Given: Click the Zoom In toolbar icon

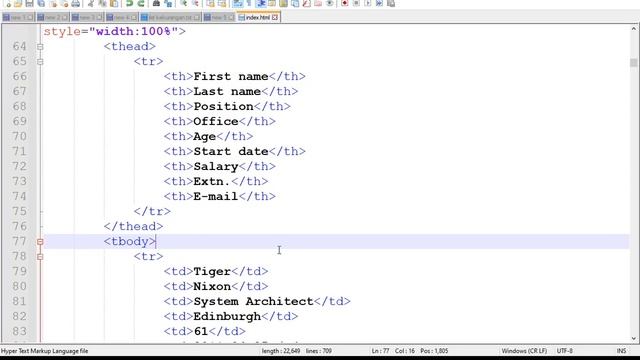Looking at the screenshot, I should click(184, 4).
